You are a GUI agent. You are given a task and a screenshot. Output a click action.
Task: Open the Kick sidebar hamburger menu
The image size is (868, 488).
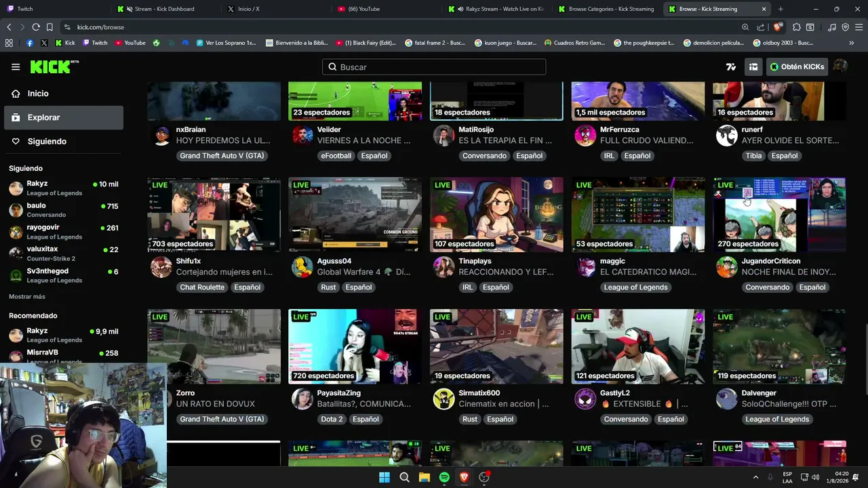coord(16,67)
